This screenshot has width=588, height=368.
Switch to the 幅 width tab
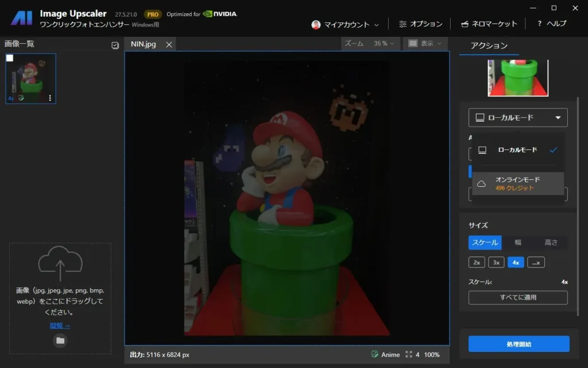click(x=518, y=242)
